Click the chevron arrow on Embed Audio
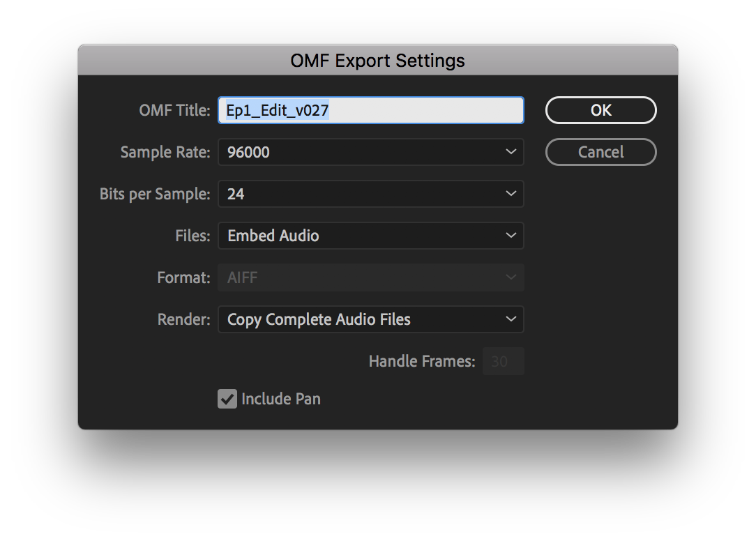 [511, 236]
